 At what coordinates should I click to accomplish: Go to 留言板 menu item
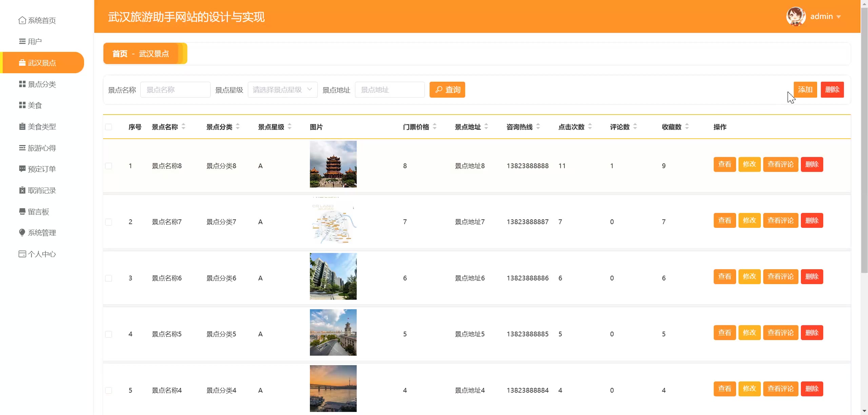click(x=38, y=212)
